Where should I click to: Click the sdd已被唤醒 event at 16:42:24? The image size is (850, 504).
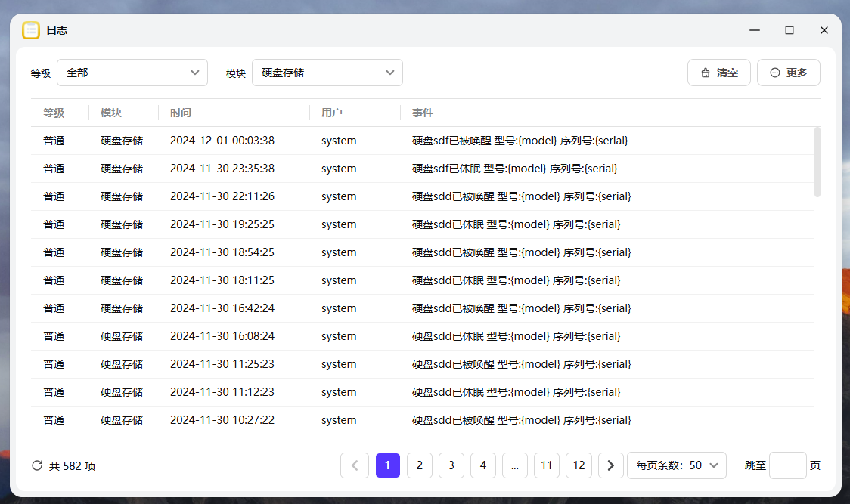[x=522, y=308]
